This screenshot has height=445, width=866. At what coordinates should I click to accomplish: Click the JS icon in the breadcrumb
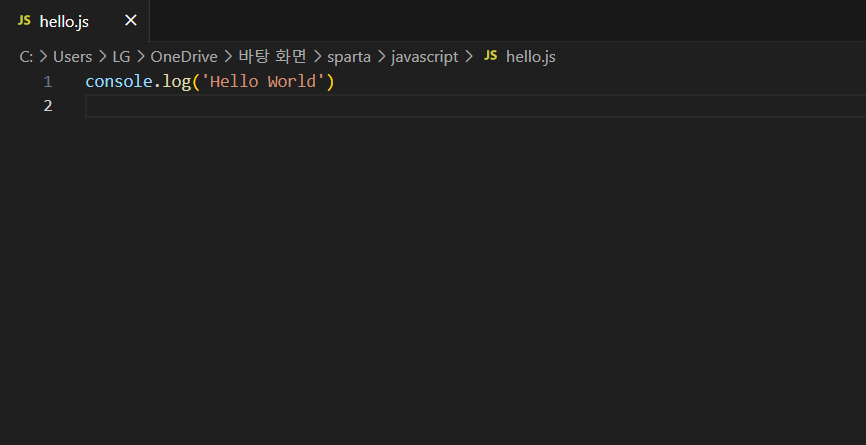[490, 56]
